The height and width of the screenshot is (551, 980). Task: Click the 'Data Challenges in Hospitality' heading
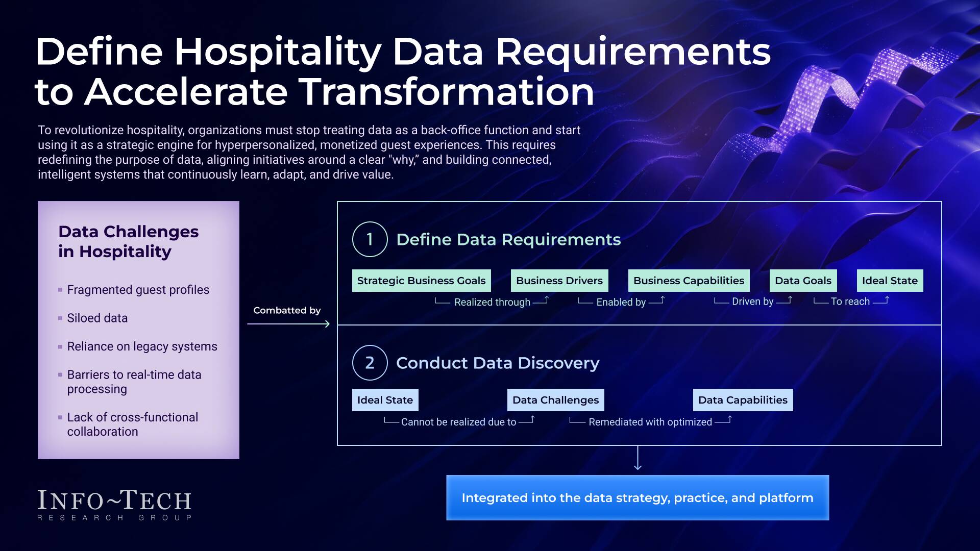(129, 241)
